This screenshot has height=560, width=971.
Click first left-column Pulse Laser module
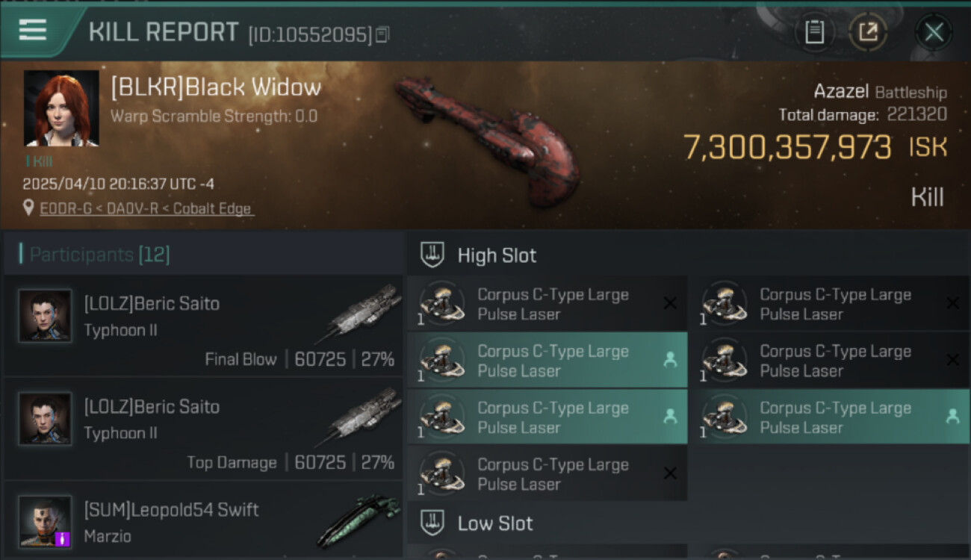[x=547, y=304]
